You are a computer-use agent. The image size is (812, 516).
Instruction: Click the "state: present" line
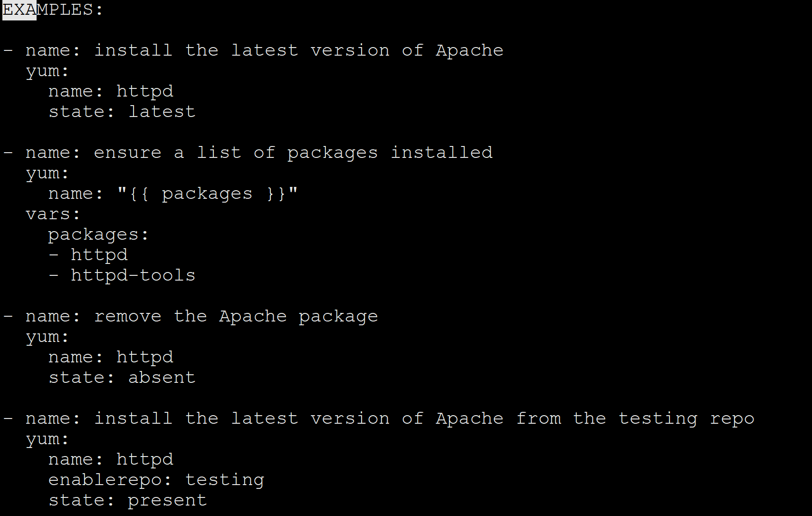tap(127, 500)
